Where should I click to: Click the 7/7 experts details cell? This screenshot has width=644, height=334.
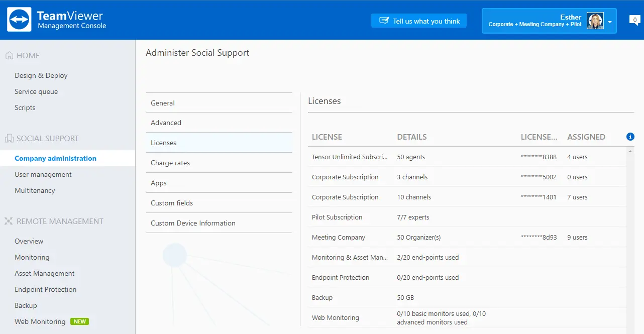(413, 217)
